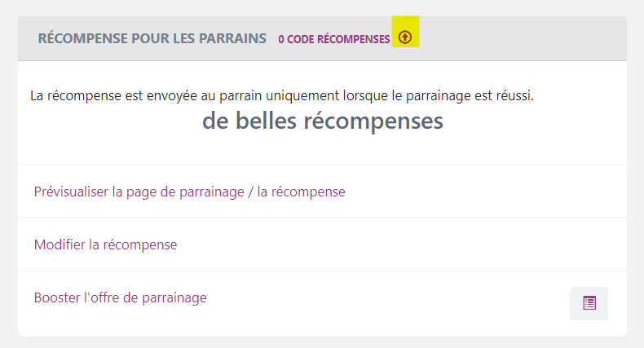The image size is (644, 348).
Task: Click Modifier la récompense
Action: 105,244
